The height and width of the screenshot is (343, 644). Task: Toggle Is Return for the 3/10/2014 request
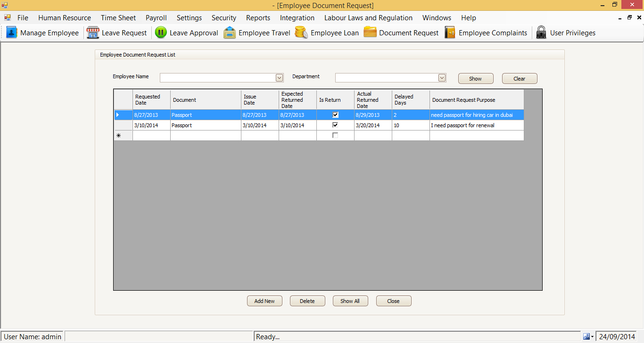tap(335, 125)
